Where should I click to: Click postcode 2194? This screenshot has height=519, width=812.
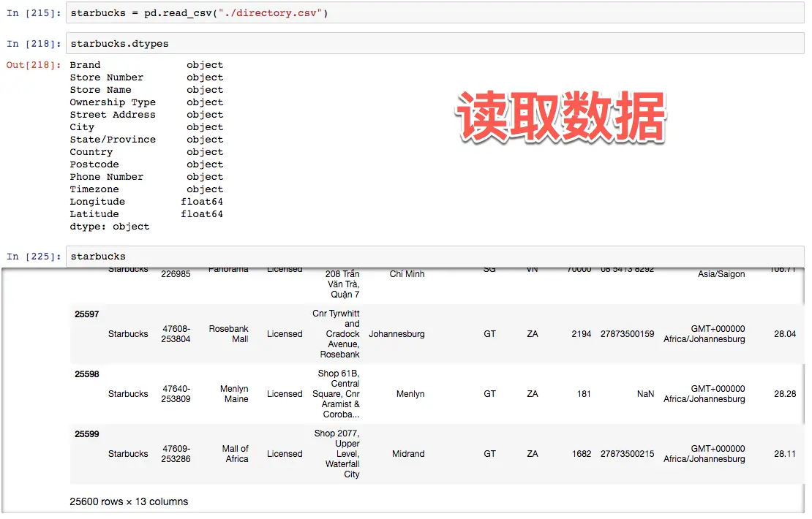[581, 334]
